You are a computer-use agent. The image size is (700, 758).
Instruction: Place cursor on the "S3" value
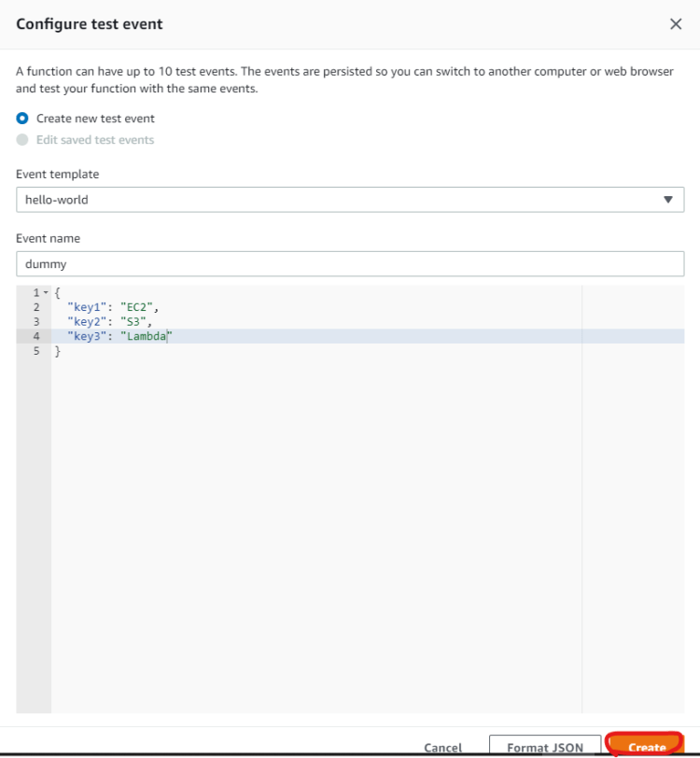[x=133, y=321]
